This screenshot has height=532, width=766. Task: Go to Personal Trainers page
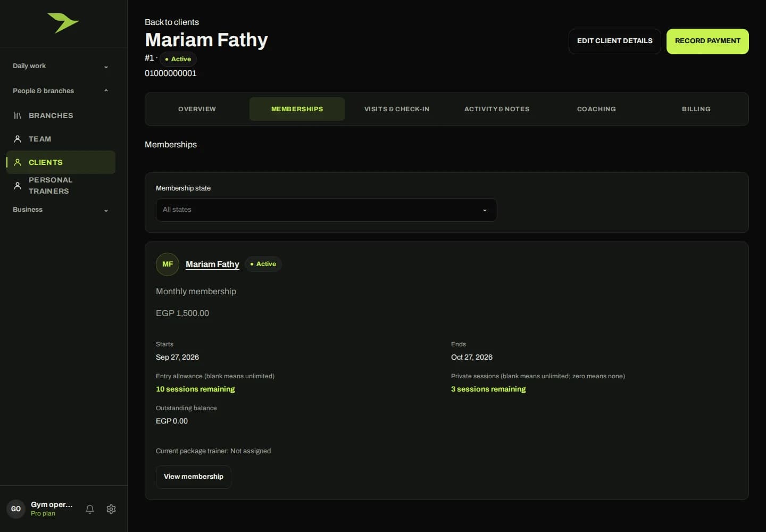pos(61,186)
